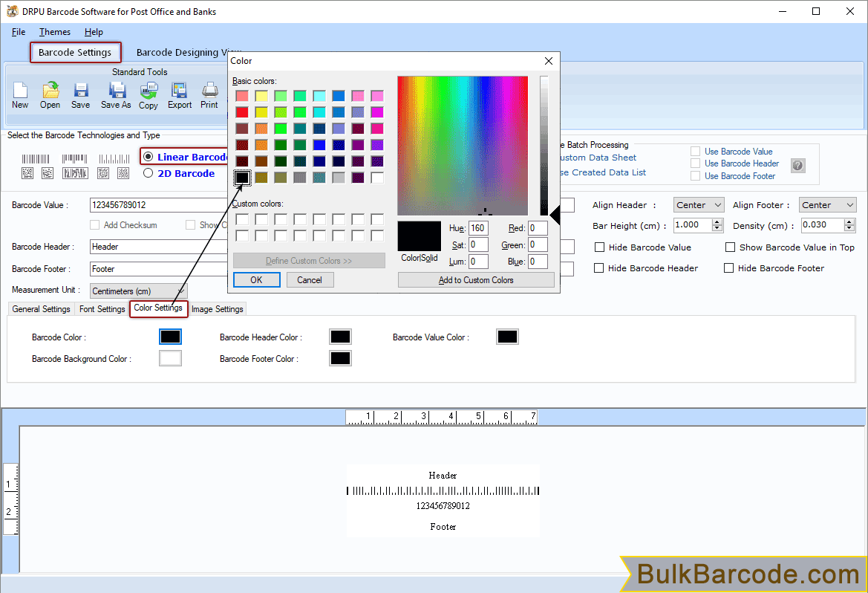Click in the Barcode Value field
Image resolution: width=868 pixels, height=593 pixels.
point(159,205)
